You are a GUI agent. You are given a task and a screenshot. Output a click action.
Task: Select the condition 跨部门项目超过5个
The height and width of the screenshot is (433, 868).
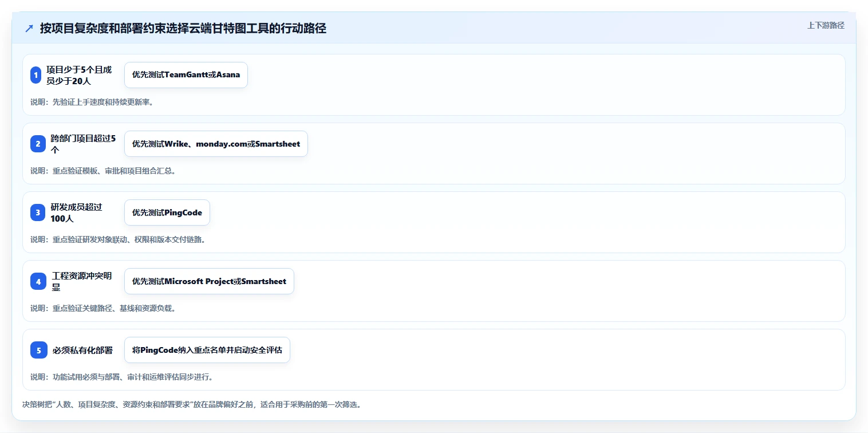tap(83, 144)
